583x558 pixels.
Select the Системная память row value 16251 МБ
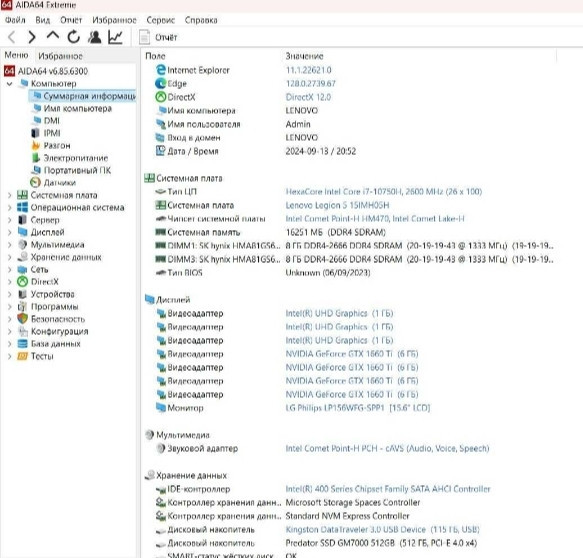tap(335, 232)
